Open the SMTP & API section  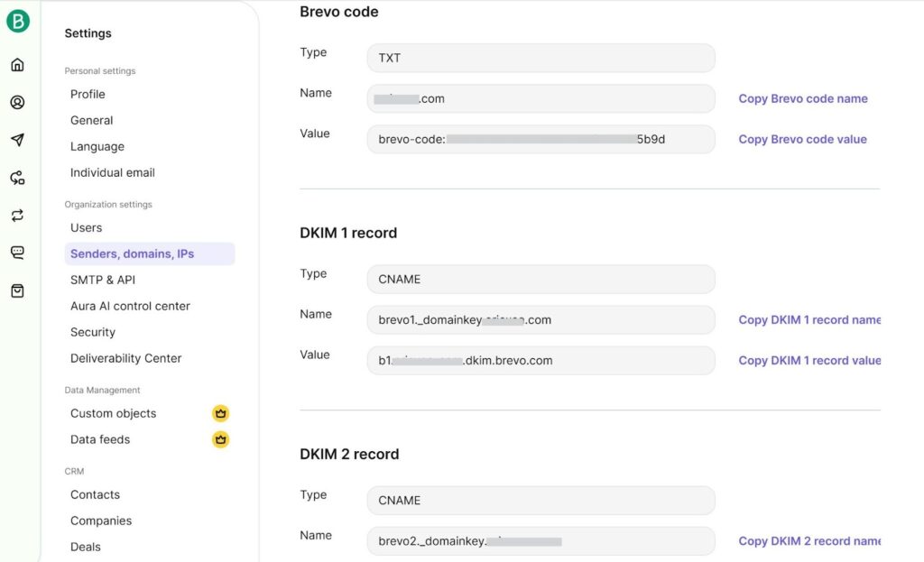(x=102, y=280)
